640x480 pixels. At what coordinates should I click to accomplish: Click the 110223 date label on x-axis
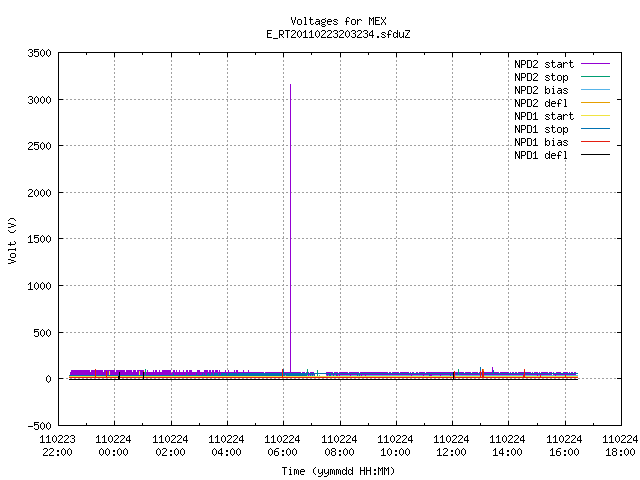[57, 440]
